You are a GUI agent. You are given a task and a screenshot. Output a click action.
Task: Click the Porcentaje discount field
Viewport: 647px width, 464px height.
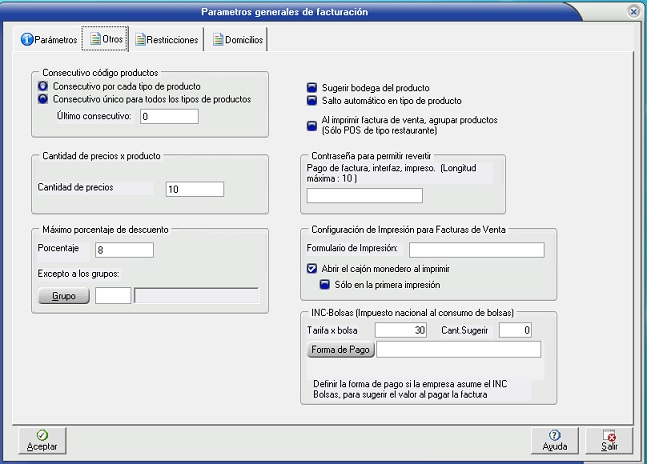point(123,250)
